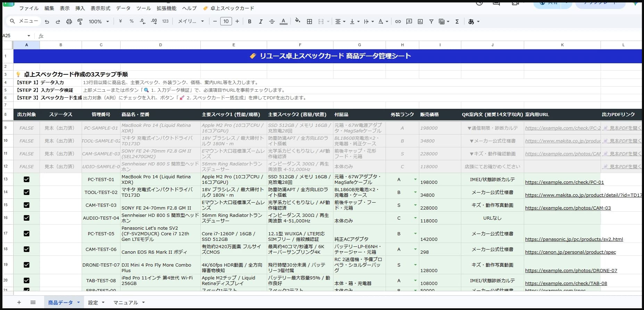Show the all-sheets list icon
The width and height of the screenshot is (644, 310).
(x=33, y=302)
